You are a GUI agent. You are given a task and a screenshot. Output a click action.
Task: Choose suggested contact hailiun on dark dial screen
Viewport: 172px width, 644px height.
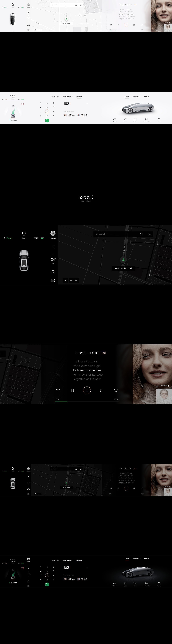click(69, 579)
